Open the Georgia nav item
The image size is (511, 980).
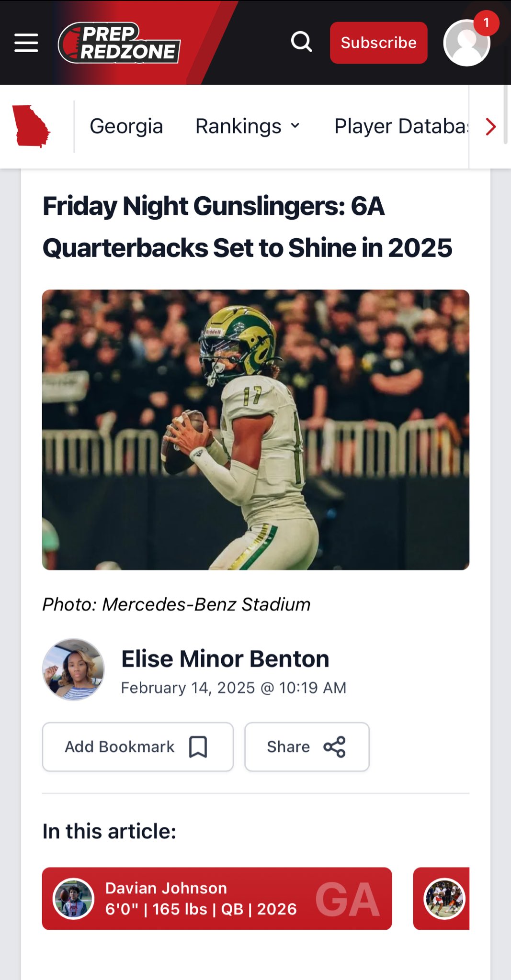(x=126, y=126)
